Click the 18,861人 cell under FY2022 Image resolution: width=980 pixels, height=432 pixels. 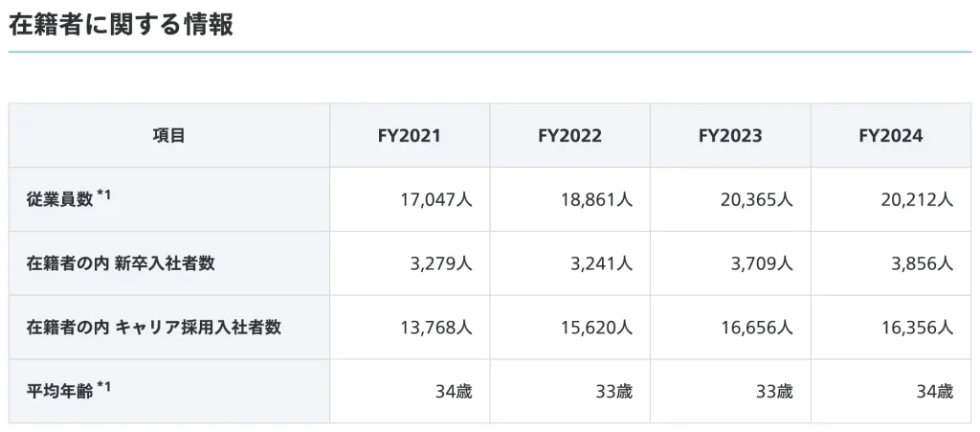[596, 200]
